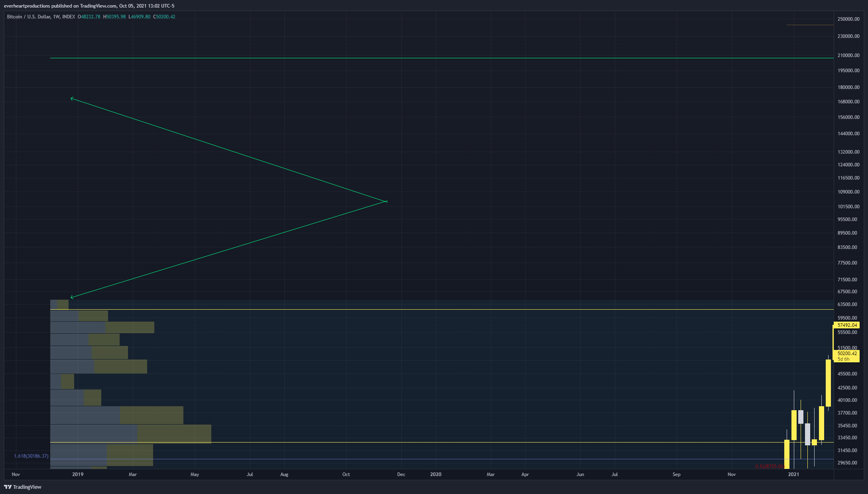
Task: Click the red 0.5(28725.06) Fibonacci label
Action: coord(770,466)
